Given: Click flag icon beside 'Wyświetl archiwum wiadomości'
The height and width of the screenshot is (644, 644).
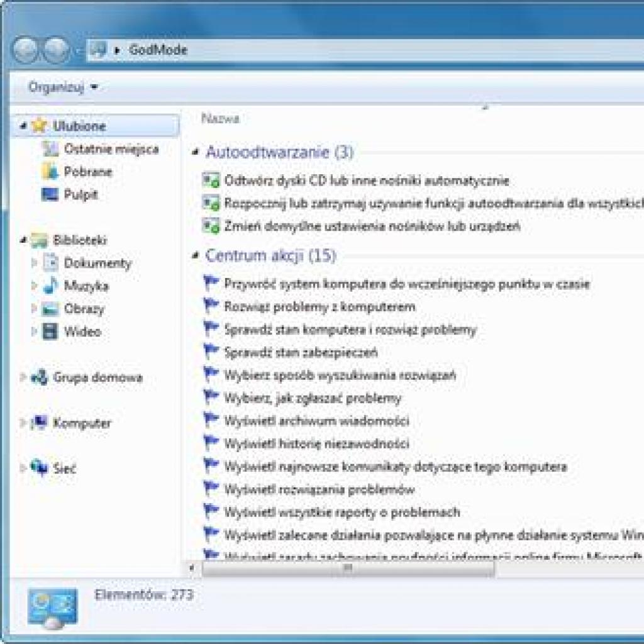Looking at the screenshot, I should (x=211, y=420).
